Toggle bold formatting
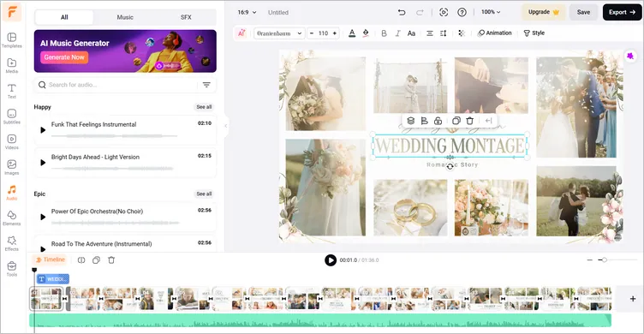The width and height of the screenshot is (644, 334). tap(384, 33)
